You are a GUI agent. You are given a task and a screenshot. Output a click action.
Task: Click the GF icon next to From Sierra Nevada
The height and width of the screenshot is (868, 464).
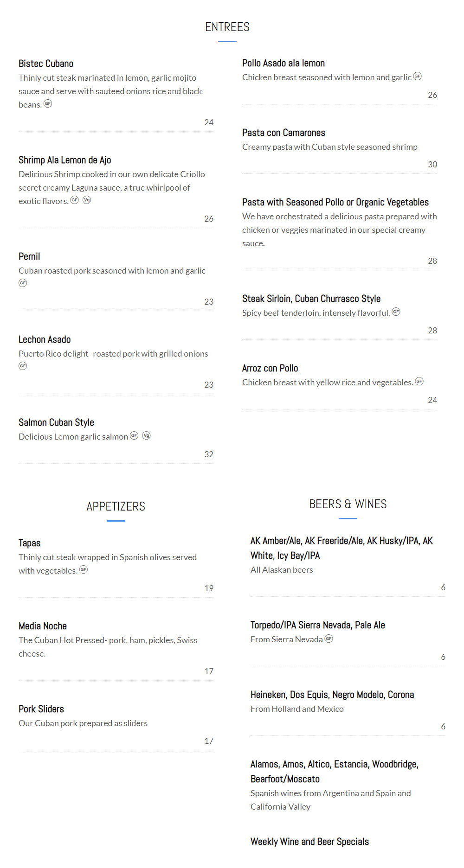(329, 638)
